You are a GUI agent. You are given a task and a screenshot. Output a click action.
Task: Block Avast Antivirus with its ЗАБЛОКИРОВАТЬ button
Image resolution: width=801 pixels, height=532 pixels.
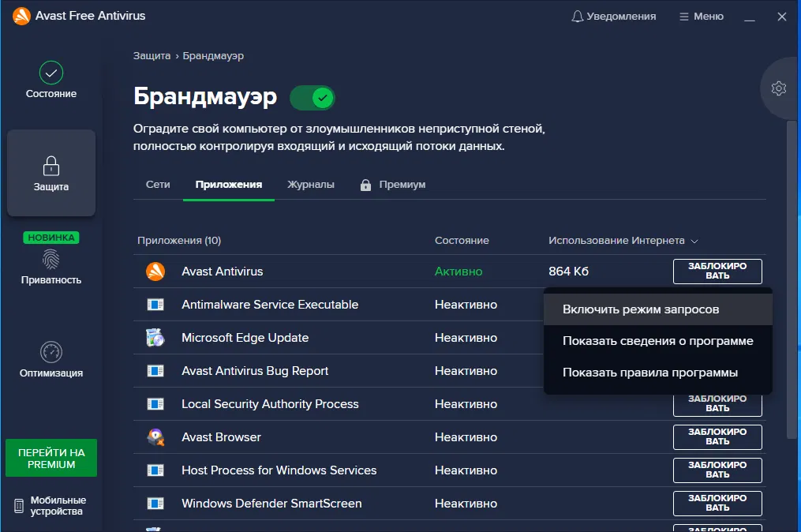click(x=717, y=271)
